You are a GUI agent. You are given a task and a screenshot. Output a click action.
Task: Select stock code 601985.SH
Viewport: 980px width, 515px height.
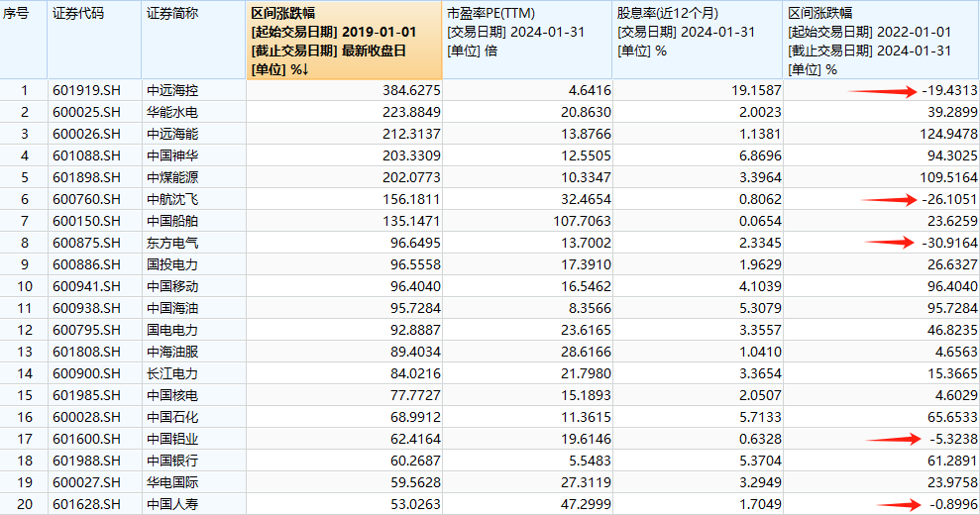coord(86,395)
